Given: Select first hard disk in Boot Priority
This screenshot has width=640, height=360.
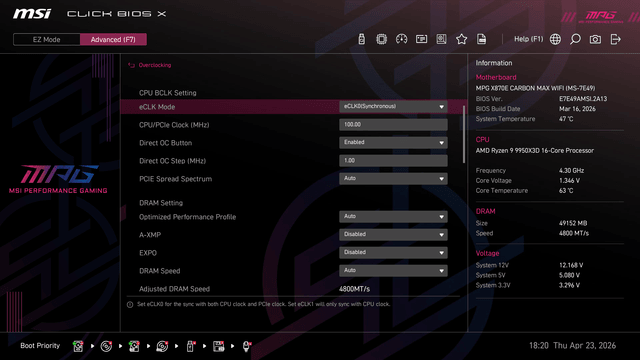Looking at the screenshot, I should coord(78,346).
